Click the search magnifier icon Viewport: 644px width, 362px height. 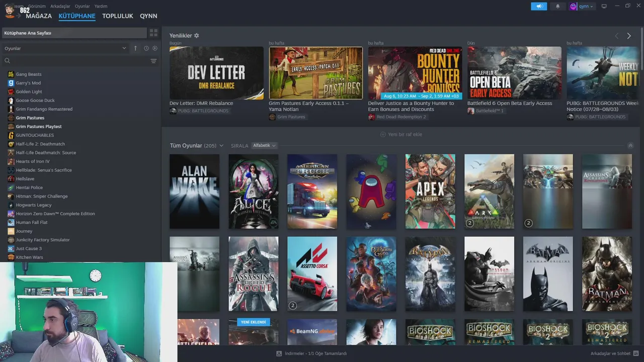tap(7, 61)
